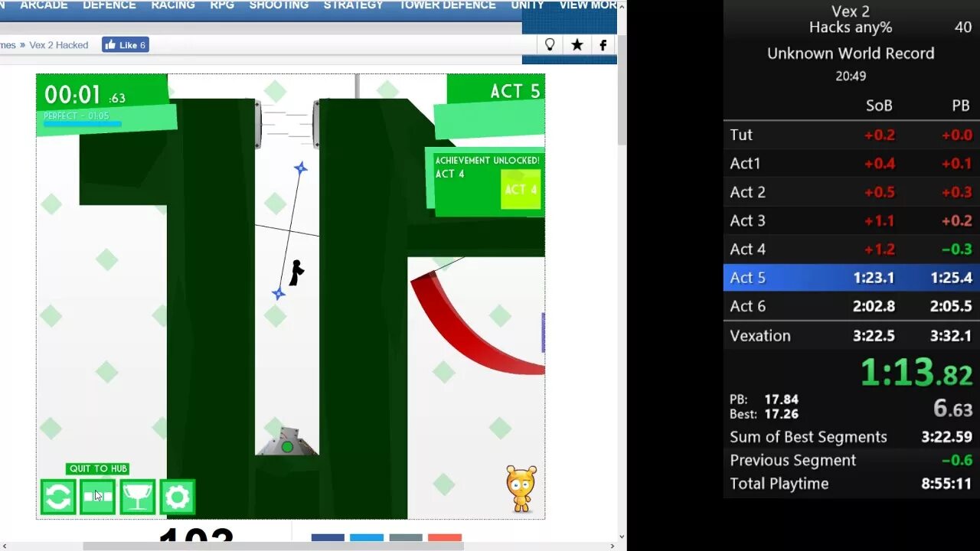Select the highlighted Act 5 split row
This screenshot has height=551, width=980.
851,277
